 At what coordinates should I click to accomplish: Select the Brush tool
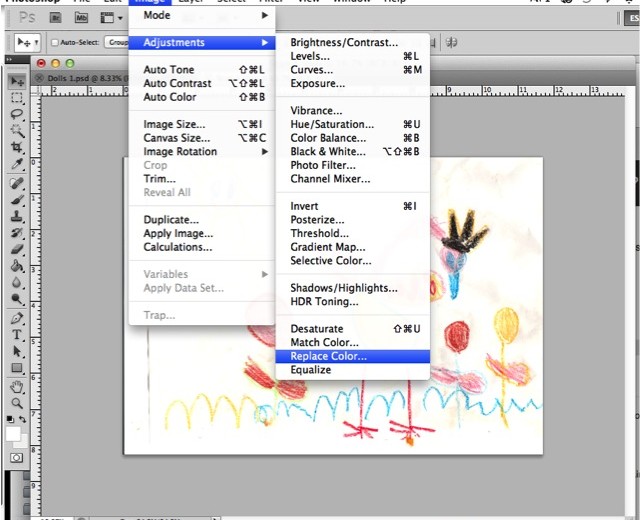[17, 200]
